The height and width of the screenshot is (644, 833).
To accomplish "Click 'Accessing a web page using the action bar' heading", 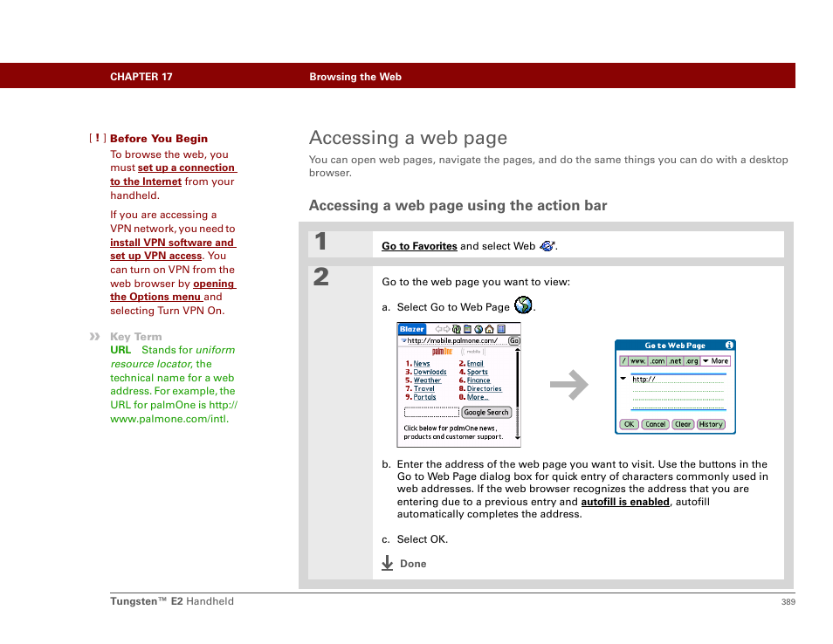I will click(458, 205).
